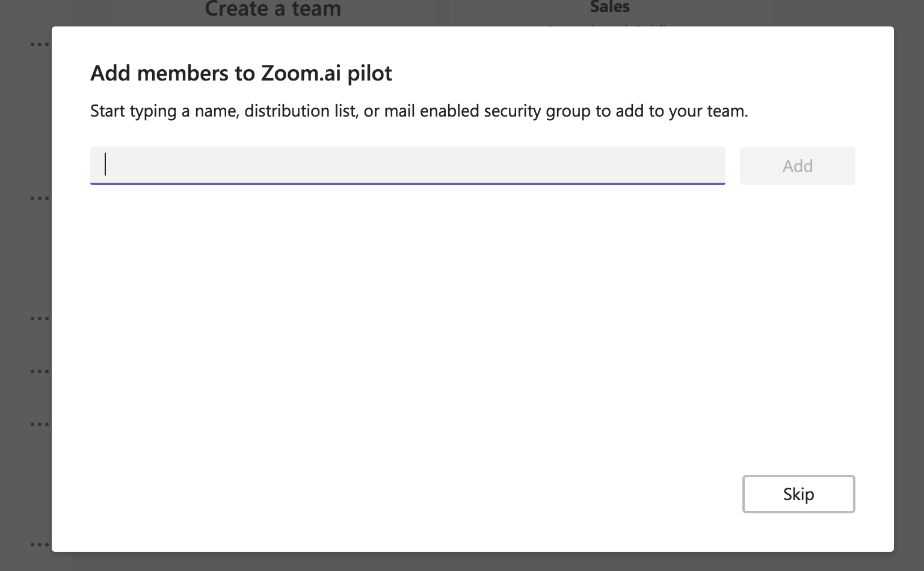Click the dimmed backdrop right of the dialog
Screen dimensions: 924x571
click(909, 289)
